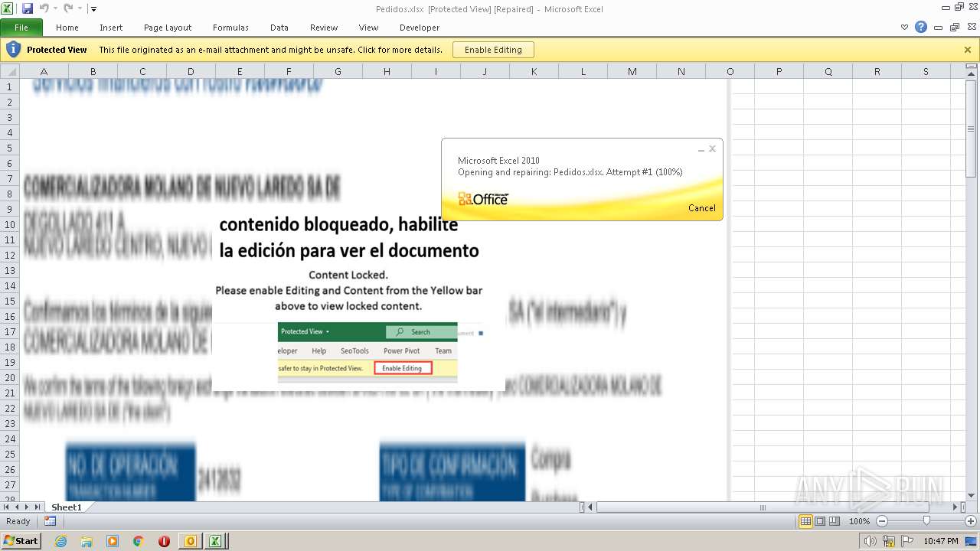Launch Google Chrome from taskbar

coord(139,541)
